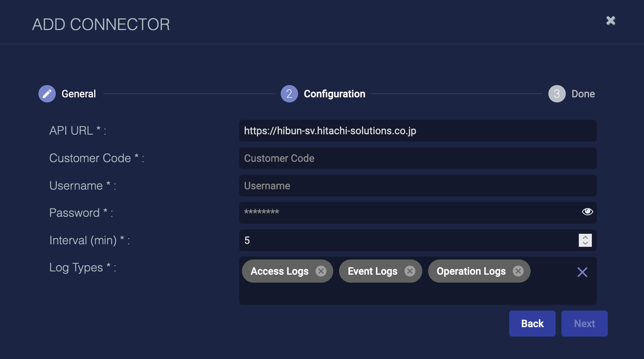This screenshot has height=359, width=644.
Task: Remove the Access Logs tag
Action: tap(321, 271)
